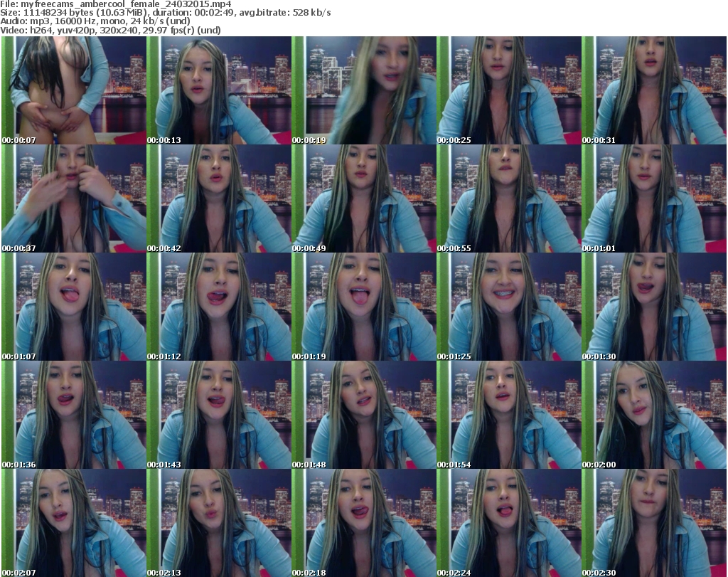The height and width of the screenshot is (577, 728).
Task: Choose the thumbnail at 00:00:49
Action: (364, 198)
